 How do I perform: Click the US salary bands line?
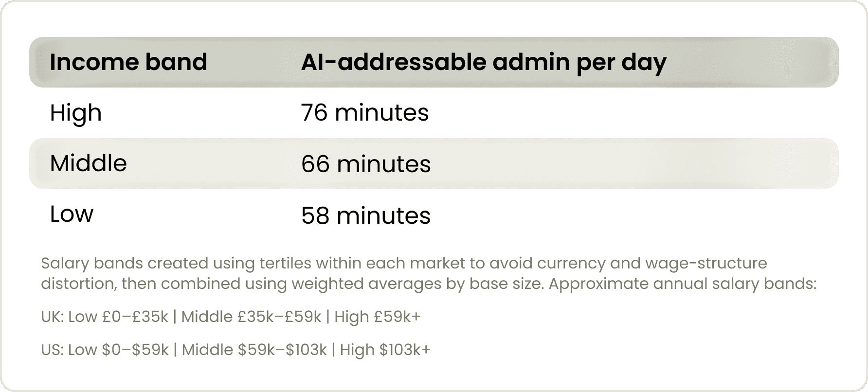pyautogui.click(x=235, y=350)
